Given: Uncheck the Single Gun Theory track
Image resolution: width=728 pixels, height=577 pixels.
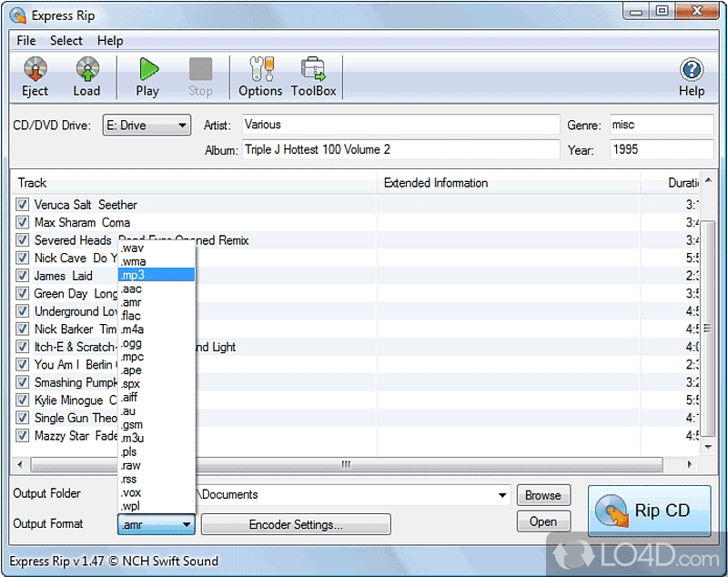Looking at the screenshot, I should (22, 418).
